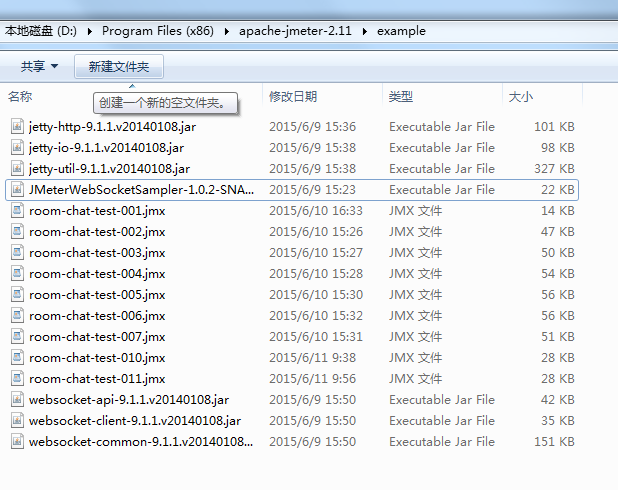Image resolution: width=618 pixels, height=490 pixels.
Task: Click the date 2015/6/11 9:38
Action: pos(313,358)
